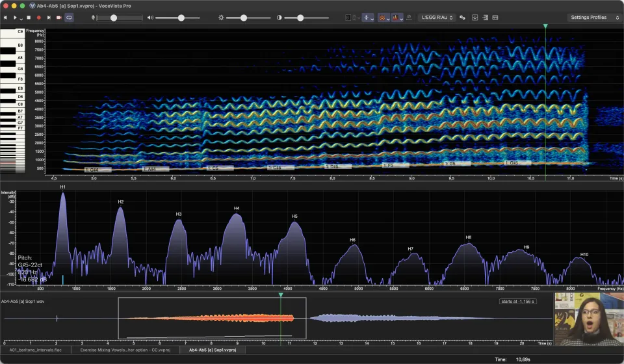Image resolution: width=624 pixels, height=364 pixels.
Task: Toggle the spectrum view button
Action: (396, 18)
